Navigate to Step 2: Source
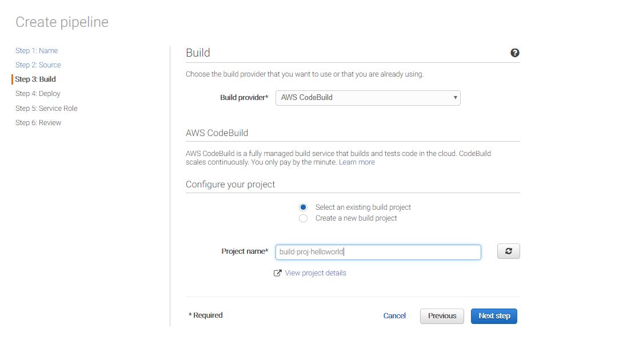619x364 pixels. click(38, 65)
